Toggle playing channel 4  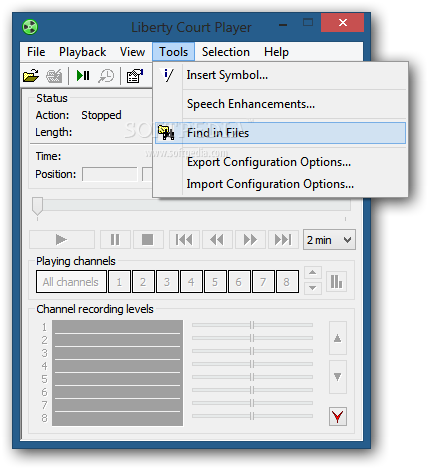(191, 282)
